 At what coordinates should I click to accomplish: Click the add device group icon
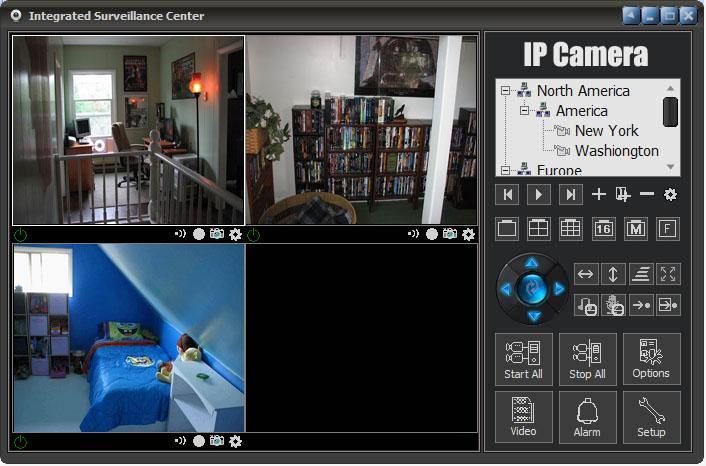click(x=623, y=195)
